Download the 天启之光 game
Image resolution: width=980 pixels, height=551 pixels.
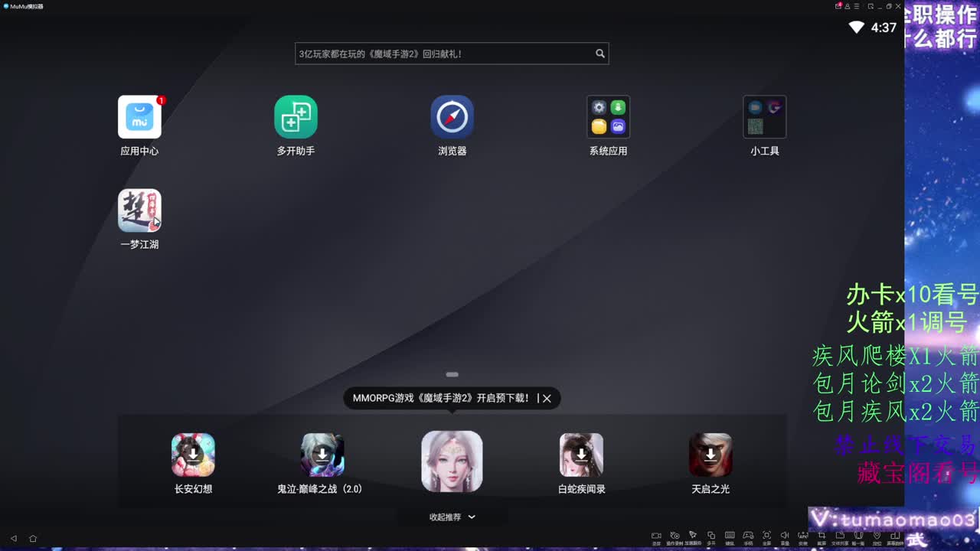click(710, 455)
